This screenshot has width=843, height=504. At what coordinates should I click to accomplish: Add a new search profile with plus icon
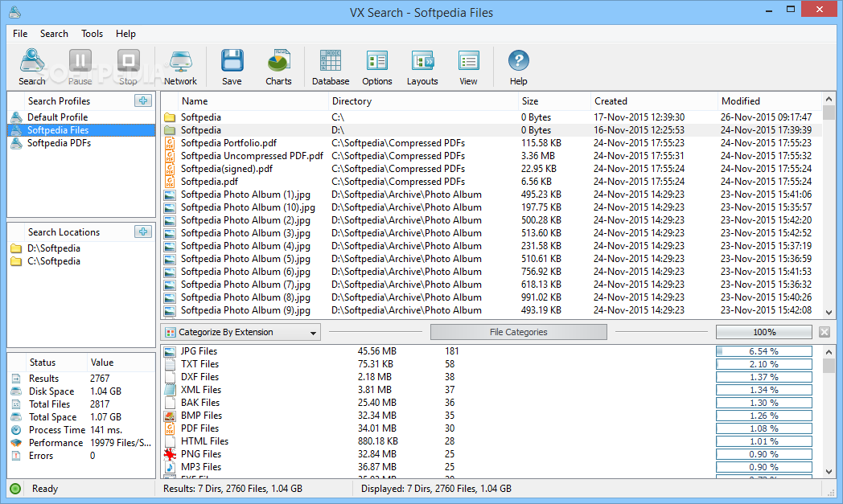click(143, 100)
